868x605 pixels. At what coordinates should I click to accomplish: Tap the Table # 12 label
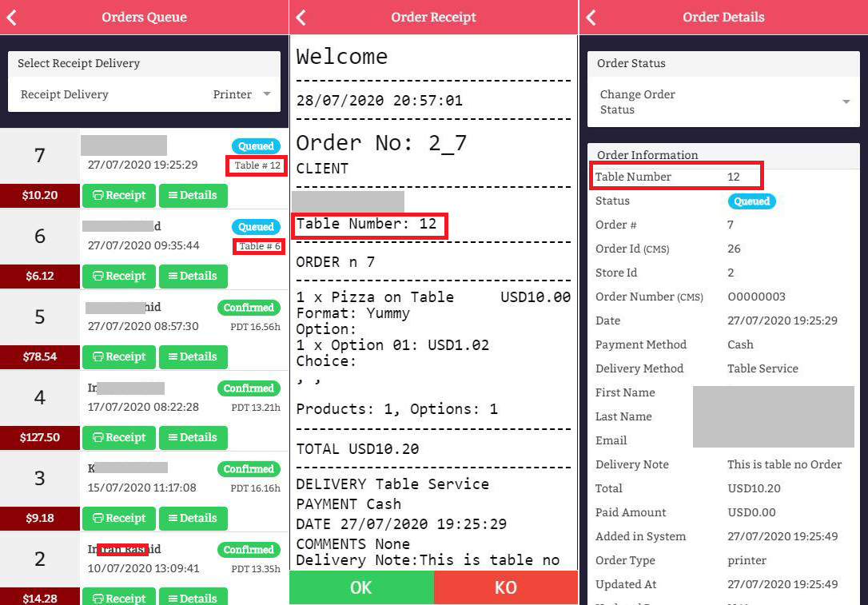(x=257, y=165)
